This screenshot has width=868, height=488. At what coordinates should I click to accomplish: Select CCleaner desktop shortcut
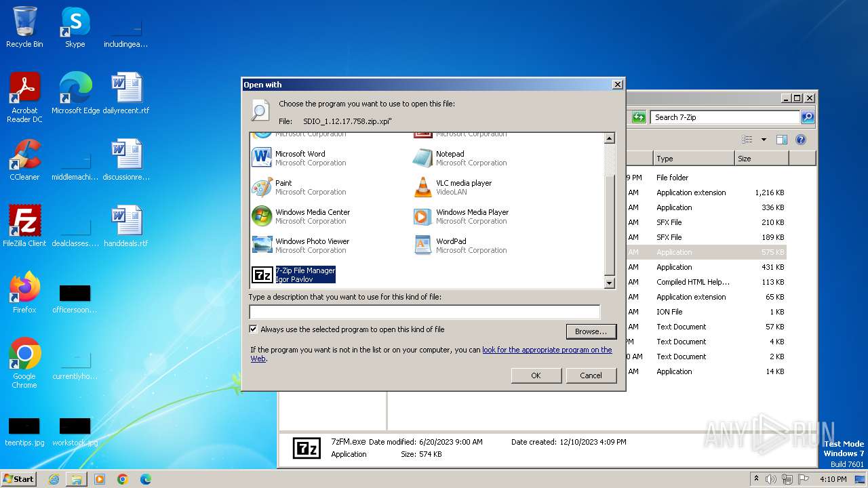point(24,160)
